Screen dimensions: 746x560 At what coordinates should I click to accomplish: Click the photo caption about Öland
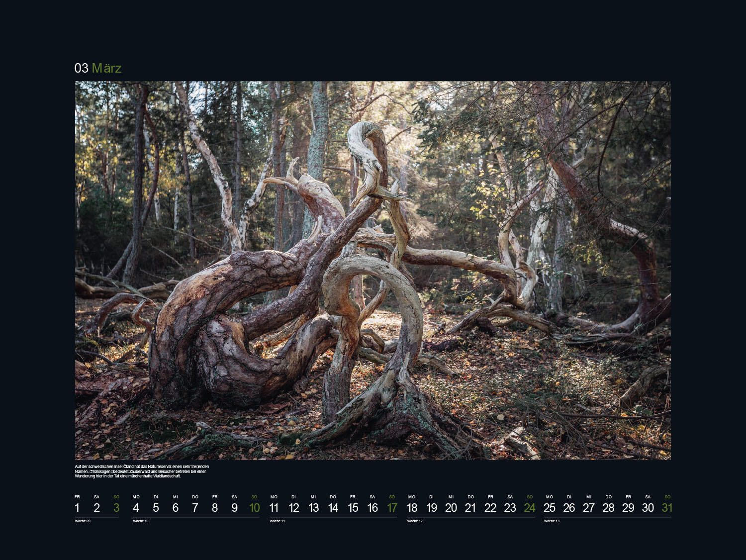(142, 471)
